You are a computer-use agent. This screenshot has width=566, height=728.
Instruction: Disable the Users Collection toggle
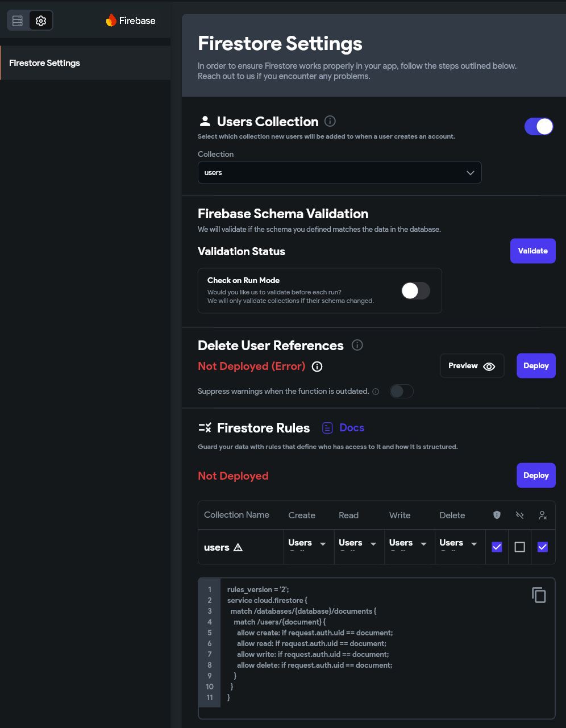pyautogui.click(x=539, y=126)
